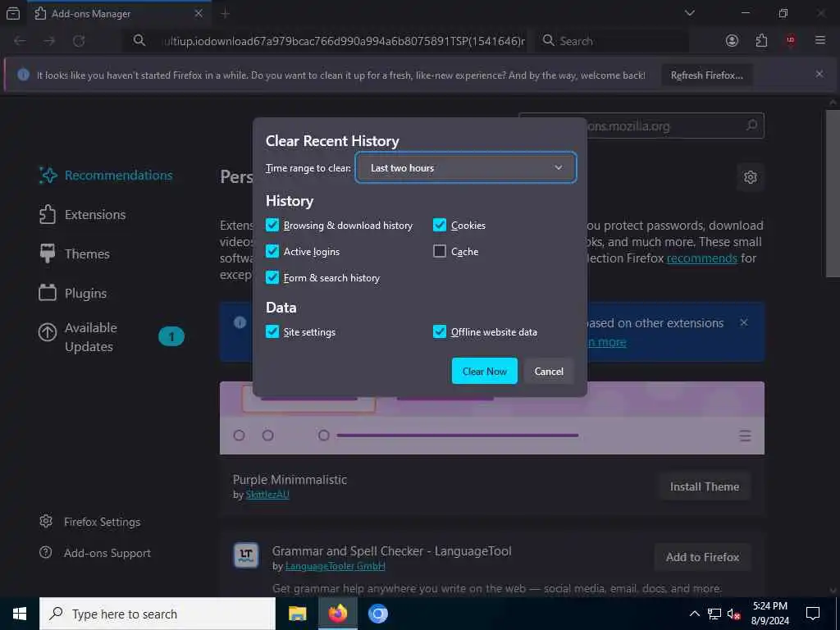Open File Explorer from taskbar
Screen dimensions: 840x630
pos(297,614)
